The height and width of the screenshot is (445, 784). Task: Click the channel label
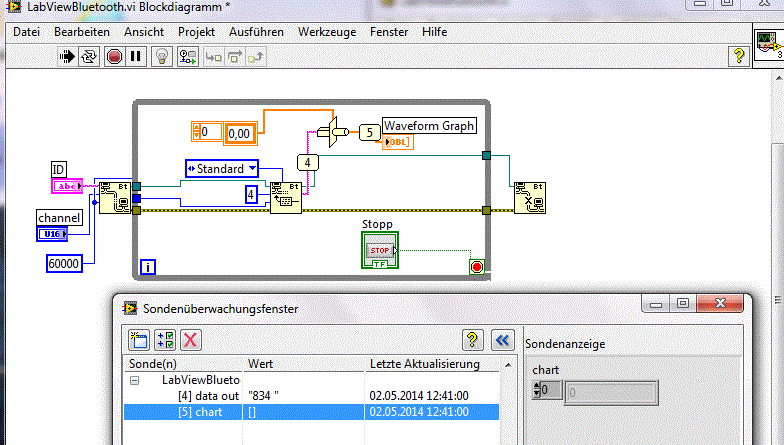tap(59, 218)
